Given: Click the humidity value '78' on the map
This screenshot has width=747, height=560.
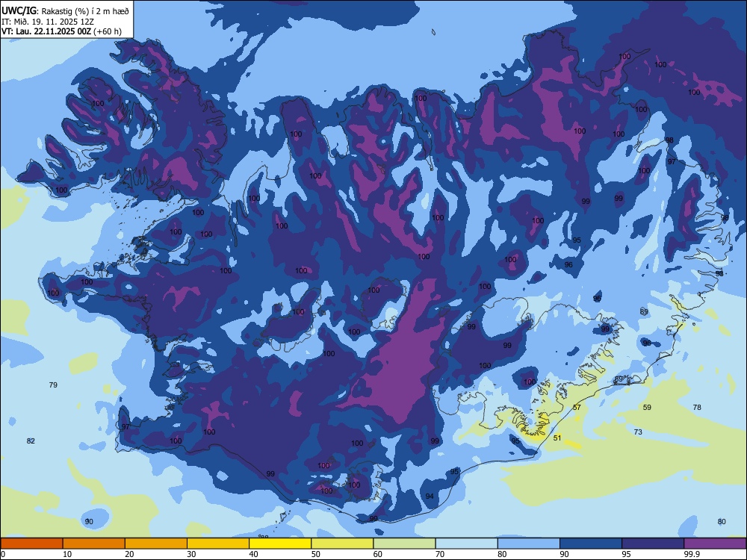Looking at the screenshot, I should pyautogui.click(x=697, y=407).
